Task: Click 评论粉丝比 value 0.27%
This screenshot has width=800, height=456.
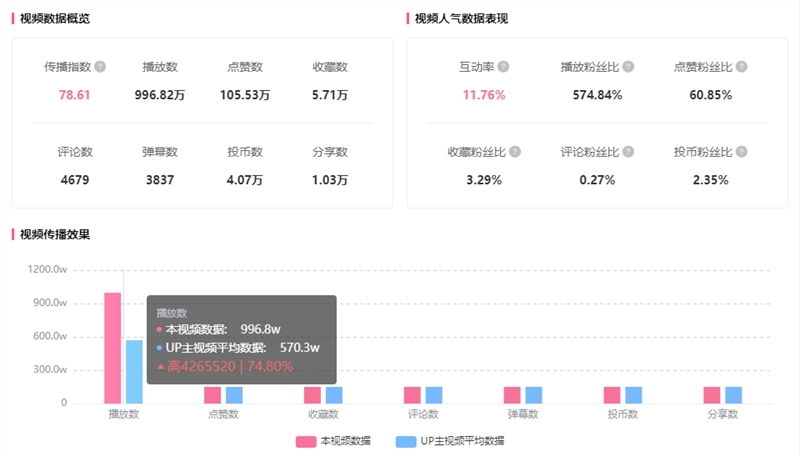Action: [x=597, y=180]
